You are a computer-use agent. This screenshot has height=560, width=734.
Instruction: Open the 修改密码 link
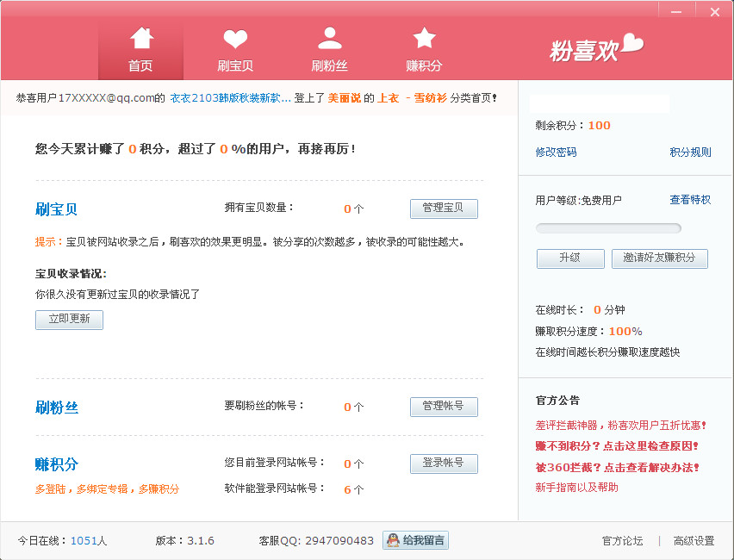tap(556, 152)
